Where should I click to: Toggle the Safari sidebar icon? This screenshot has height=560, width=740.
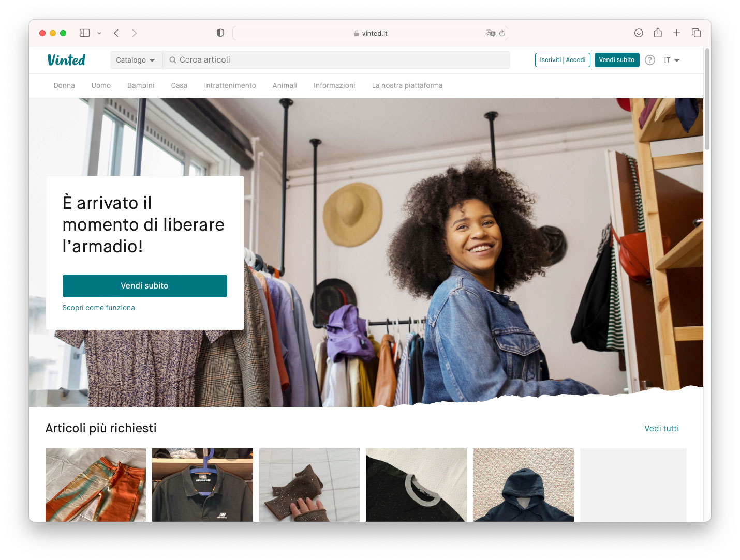click(x=85, y=33)
